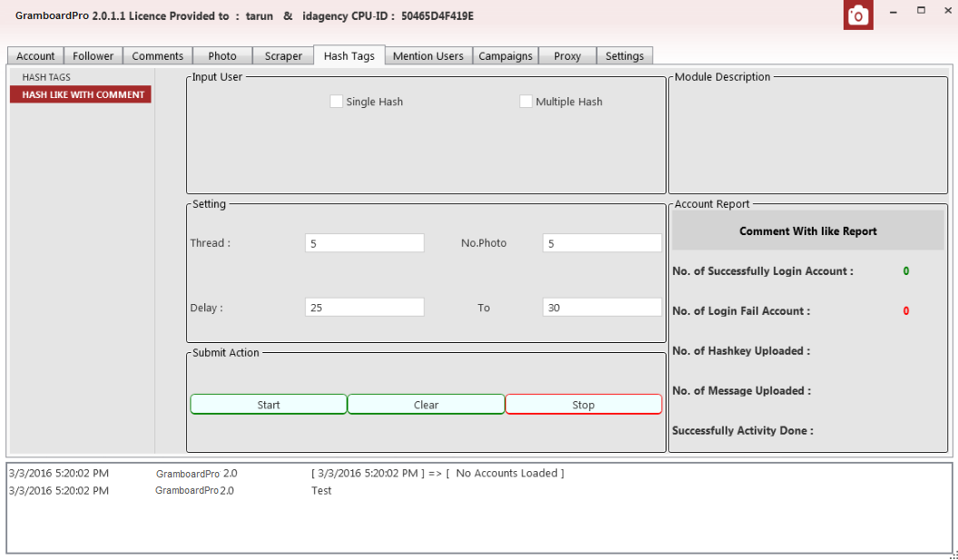
Task: Click the 'Thread :' label
Action: pos(210,243)
